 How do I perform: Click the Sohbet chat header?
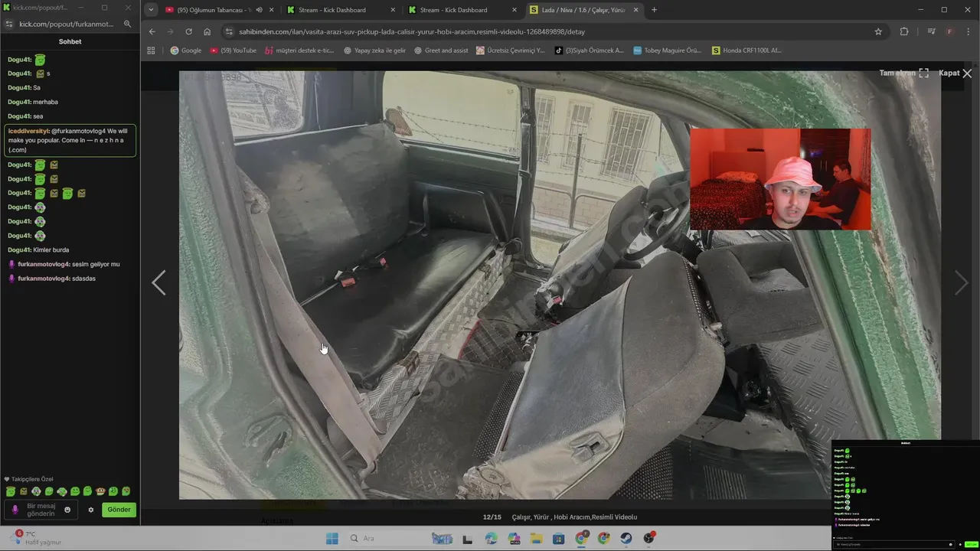[x=70, y=41]
